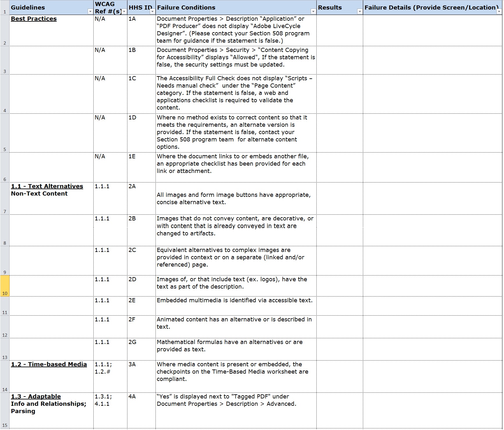Open the HHS ID column filter dropdown
The width and height of the screenshot is (504, 430).
point(152,11)
